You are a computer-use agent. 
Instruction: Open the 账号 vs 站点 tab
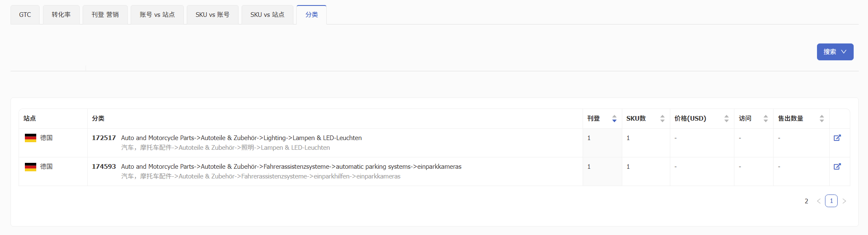pos(157,15)
